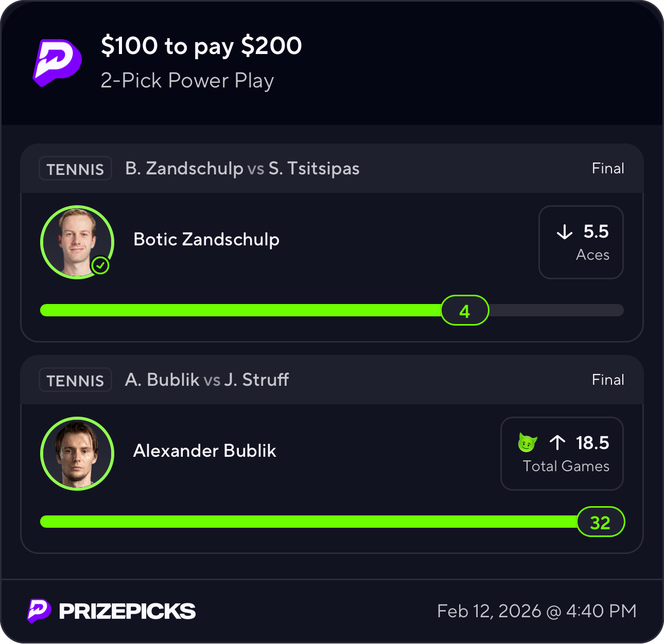Click the up arrow next to 18.5
This screenshot has height=644, width=664.
(x=557, y=442)
